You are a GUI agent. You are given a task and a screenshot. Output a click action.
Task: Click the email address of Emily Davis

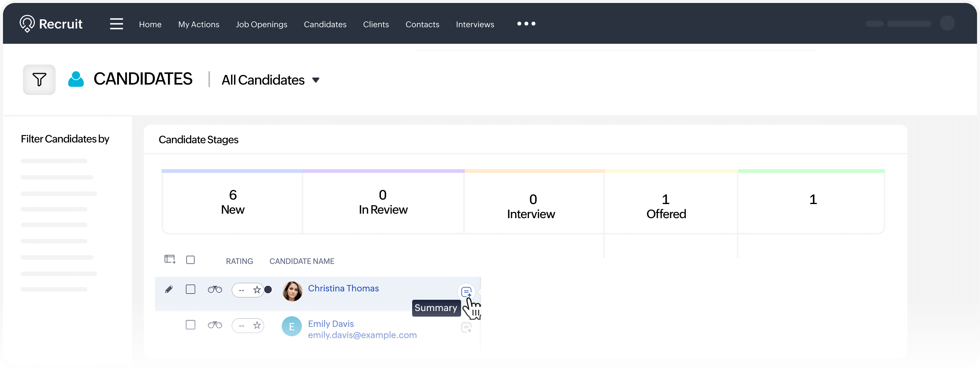coord(362,335)
